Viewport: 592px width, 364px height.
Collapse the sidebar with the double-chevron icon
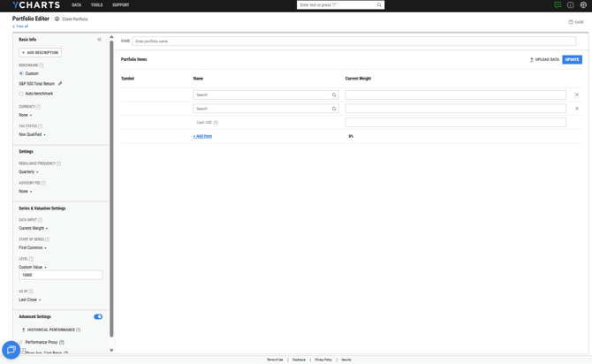click(99, 39)
